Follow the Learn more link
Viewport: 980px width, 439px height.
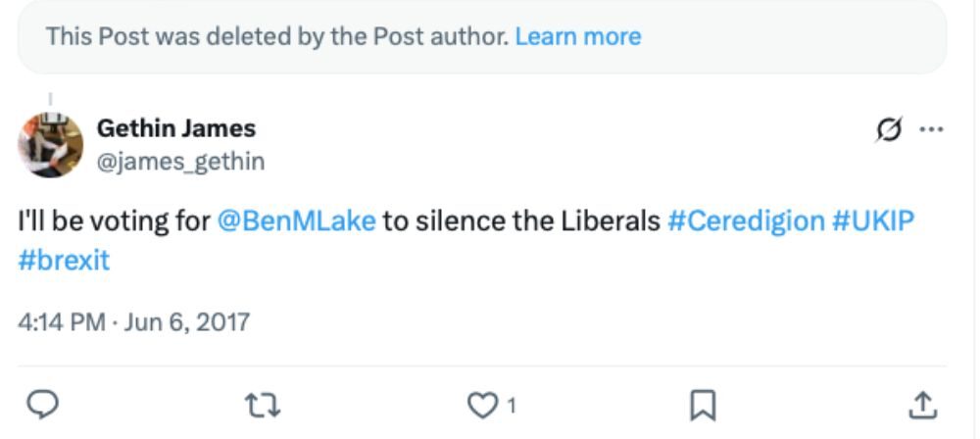click(577, 37)
